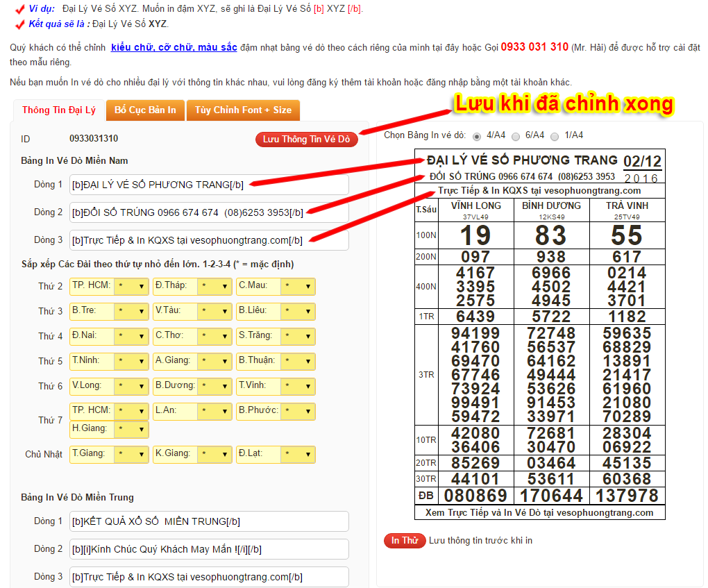Switch to the Thông Tin Đại Lý tab

pos(59,110)
